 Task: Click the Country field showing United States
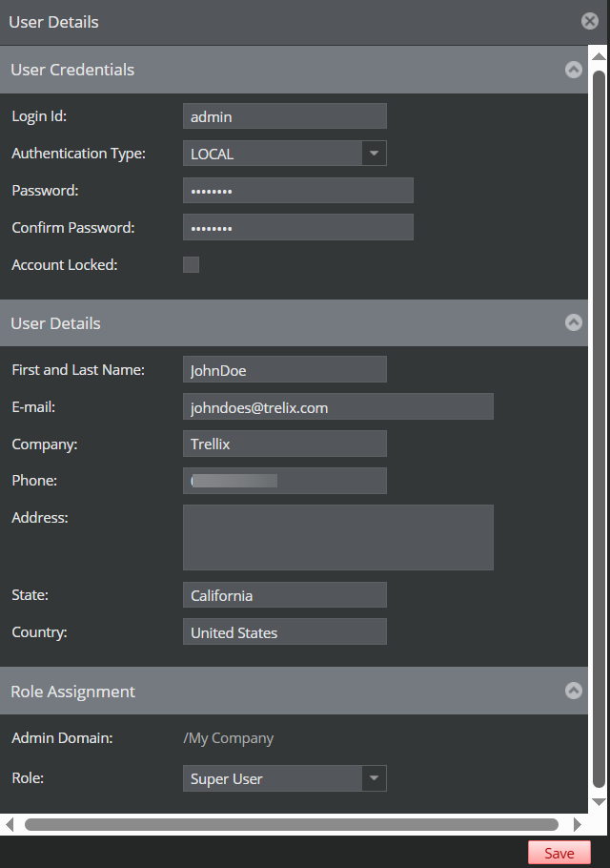pyautogui.click(x=285, y=632)
